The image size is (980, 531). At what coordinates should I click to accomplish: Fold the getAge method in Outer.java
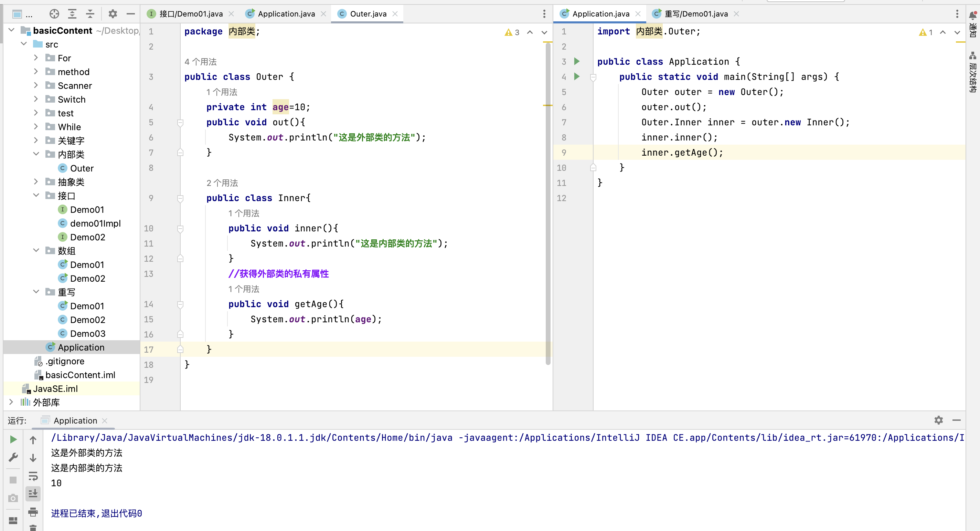[180, 304]
